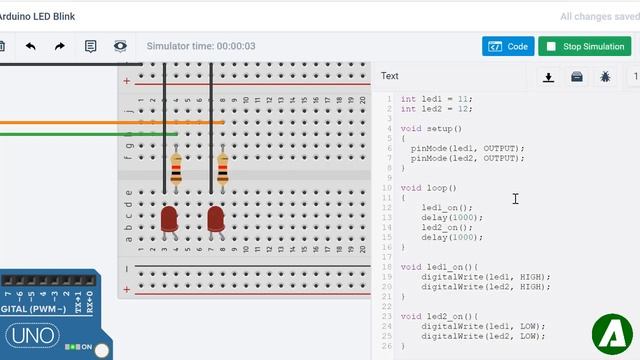640x360 pixels.
Task: Click the Arduino TX 1 pin header
Action: click(x=78, y=280)
